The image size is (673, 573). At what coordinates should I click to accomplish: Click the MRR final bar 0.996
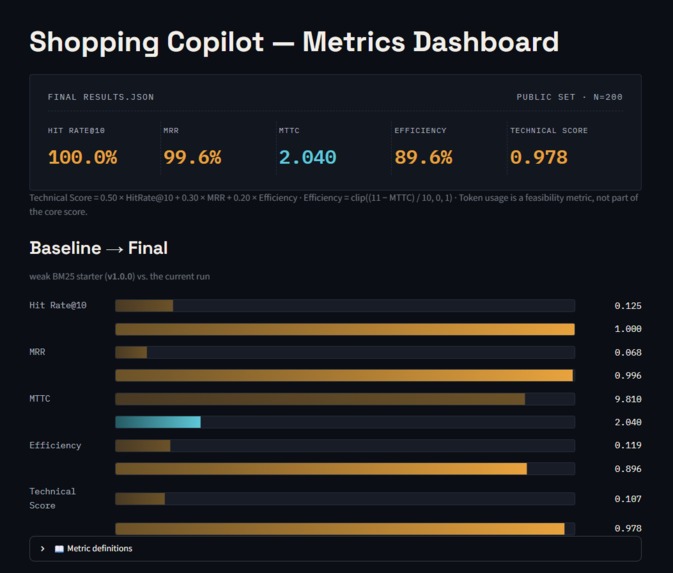pyautogui.click(x=345, y=376)
